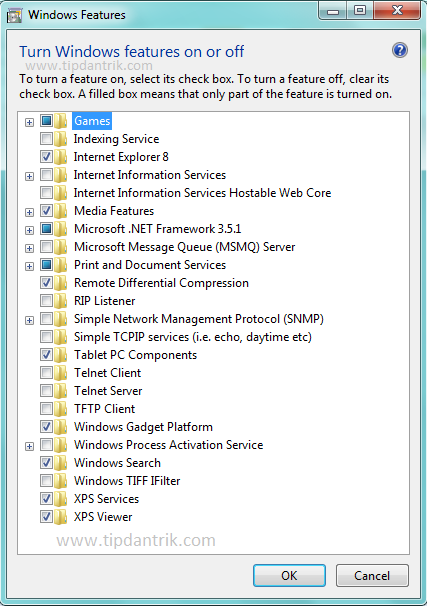This screenshot has height=606, width=427.
Task: Expand Windows Process Activation Service node
Action: click(x=29, y=446)
